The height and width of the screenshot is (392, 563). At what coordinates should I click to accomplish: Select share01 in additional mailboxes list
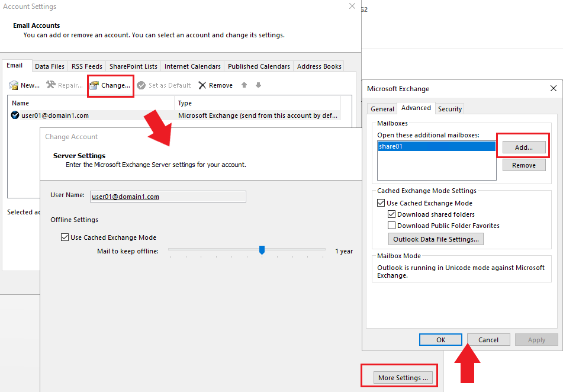(x=437, y=146)
